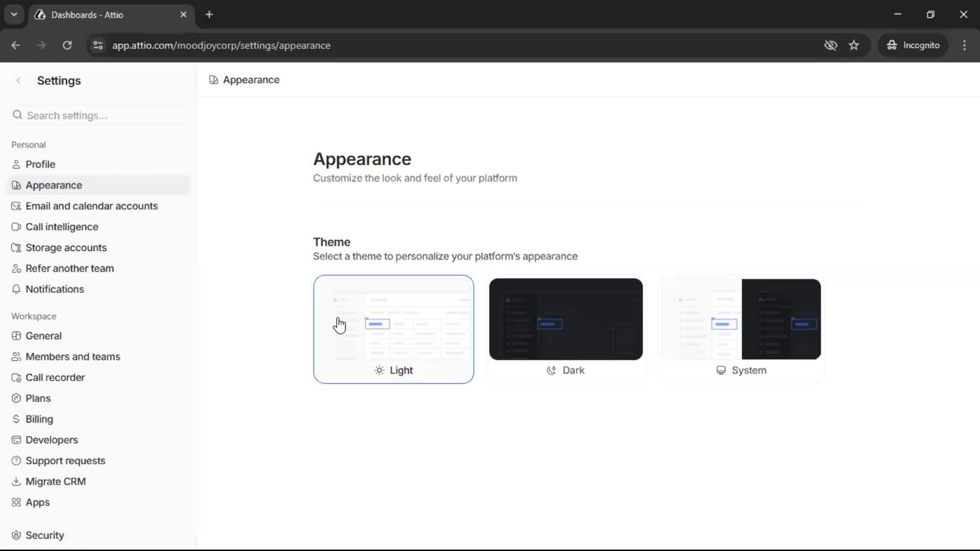Open the browser tab search dropdown
The width and height of the screenshot is (980, 551).
pos(14,14)
